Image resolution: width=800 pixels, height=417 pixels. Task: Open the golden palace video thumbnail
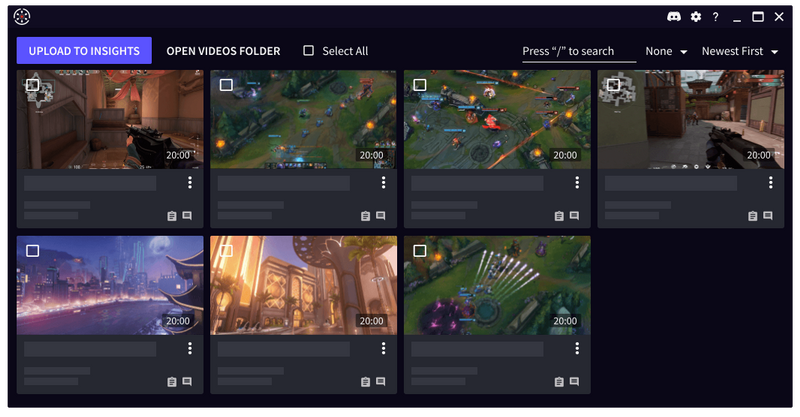[x=304, y=285]
